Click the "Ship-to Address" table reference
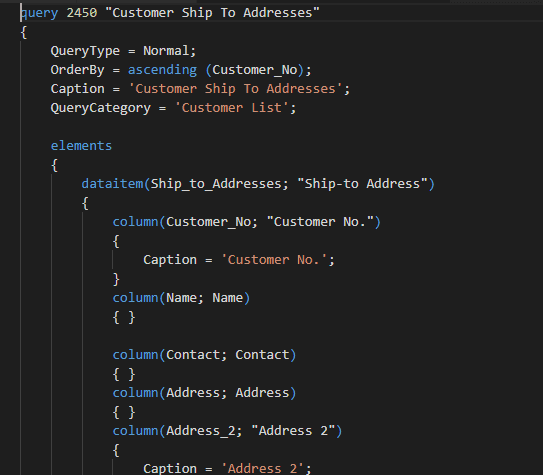Viewport: 543px width, 475px height. pyautogui.click(x=363, y=183)
